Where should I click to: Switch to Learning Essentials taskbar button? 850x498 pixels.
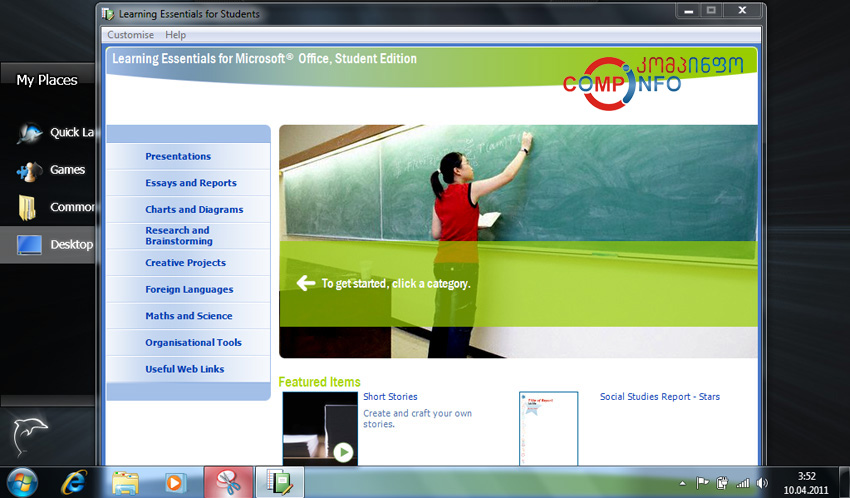point(280,482)
